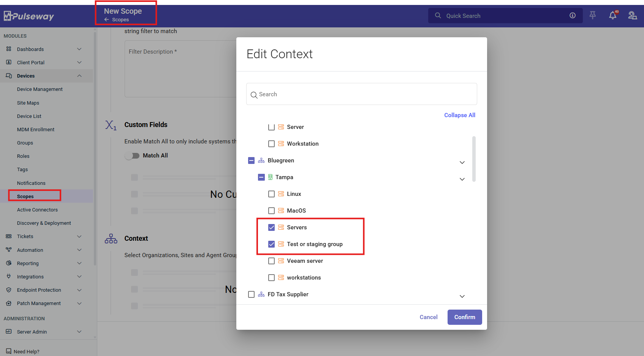Click the pin icon in header

pyautogui.click(x=593, y=15)
